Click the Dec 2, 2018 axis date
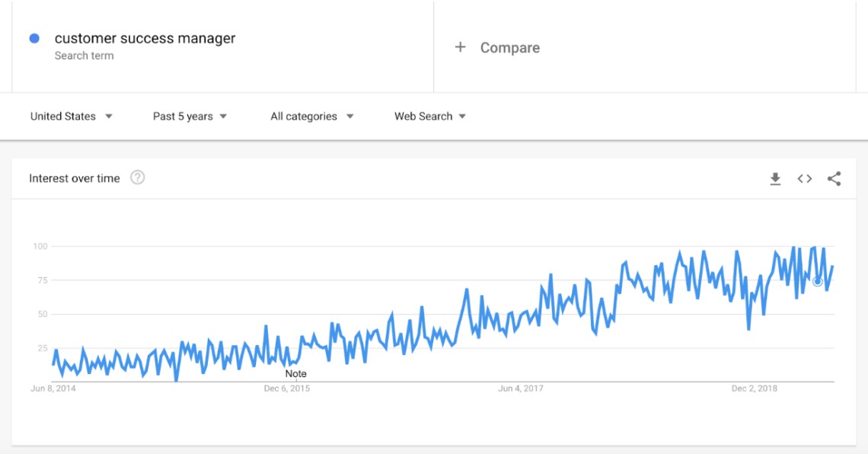This screenshot has height=454, width=868. click(755, 388)
